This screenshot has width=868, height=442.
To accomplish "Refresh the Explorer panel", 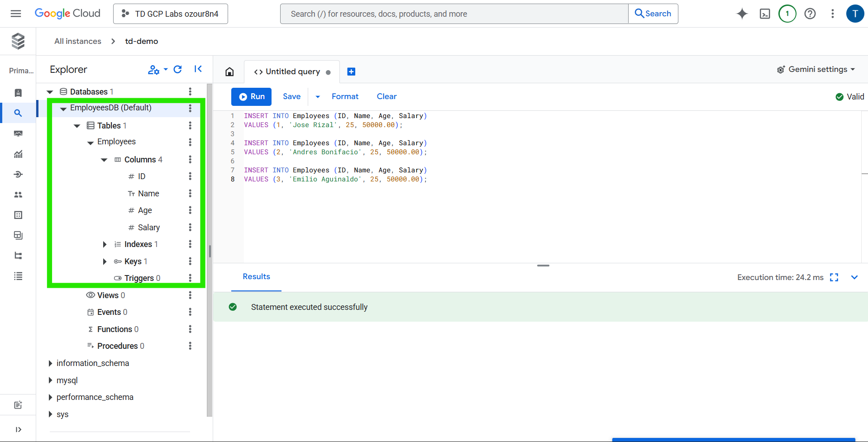I will (x=178, y=69).
